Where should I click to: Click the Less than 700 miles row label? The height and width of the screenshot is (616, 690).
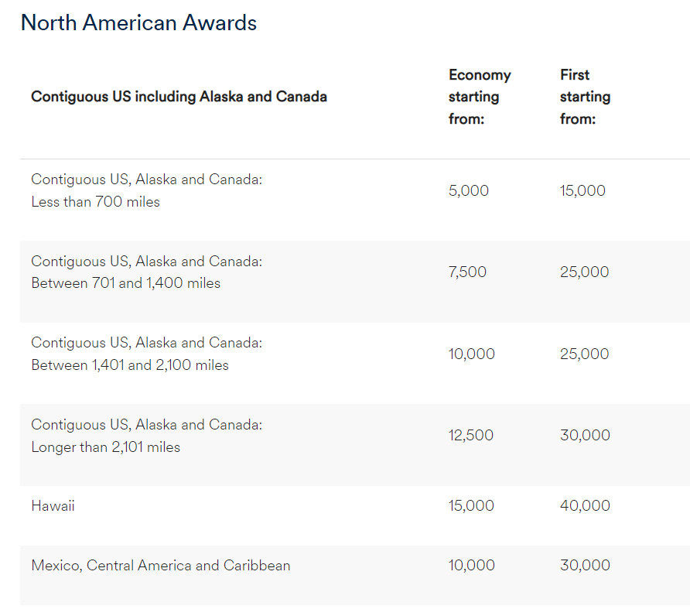(147, 190)
